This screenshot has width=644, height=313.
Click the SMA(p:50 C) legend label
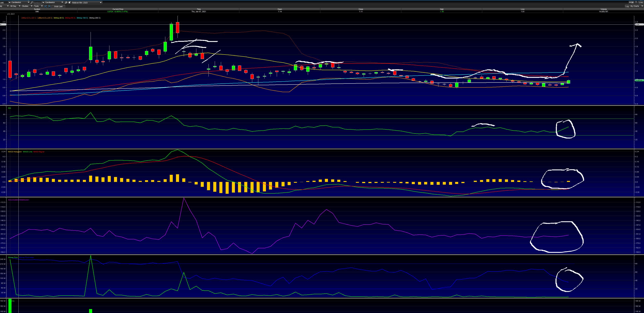click(x=70, y=18)
